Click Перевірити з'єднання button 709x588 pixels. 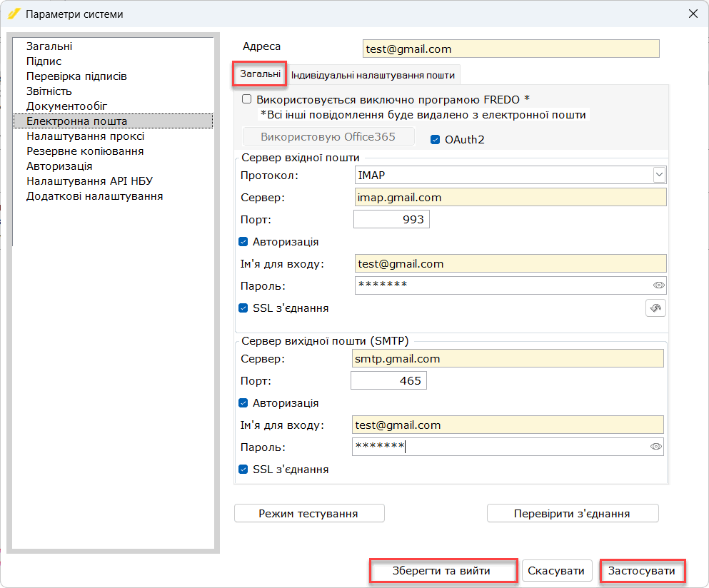tap(573, 513)
